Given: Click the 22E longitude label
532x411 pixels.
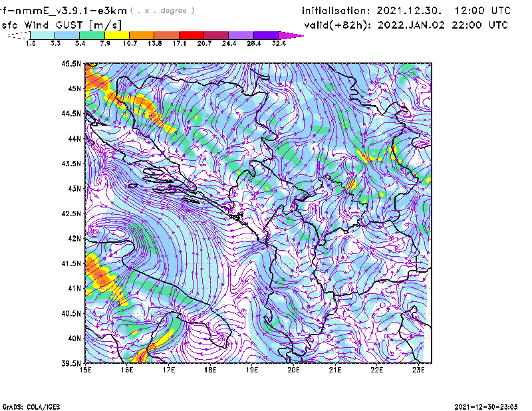Looking at the screenshot, I should coord(376,370).
